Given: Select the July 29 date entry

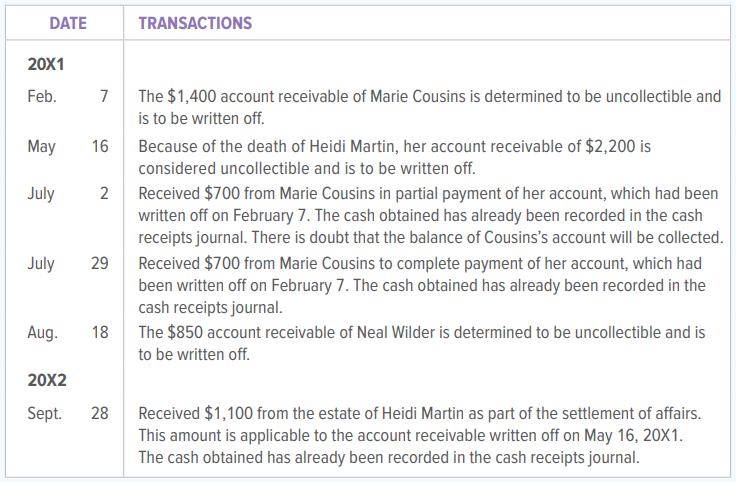Looking at the screenshot, I should pos(67,262).
